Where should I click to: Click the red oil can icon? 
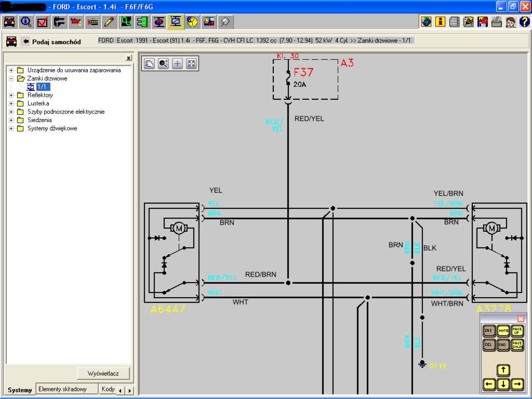coord(76,22)
